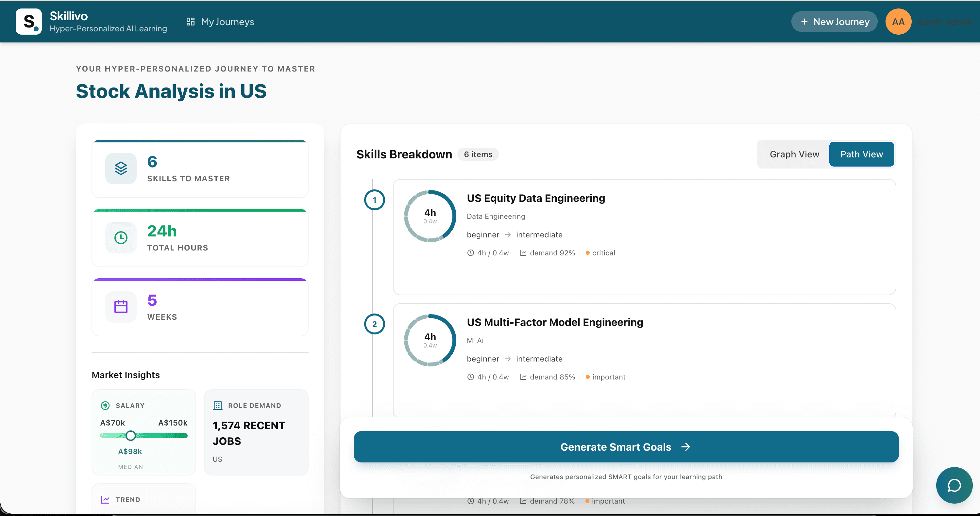
Task: Click the plus icon in New Journey
Action: (x=804, y=22)
